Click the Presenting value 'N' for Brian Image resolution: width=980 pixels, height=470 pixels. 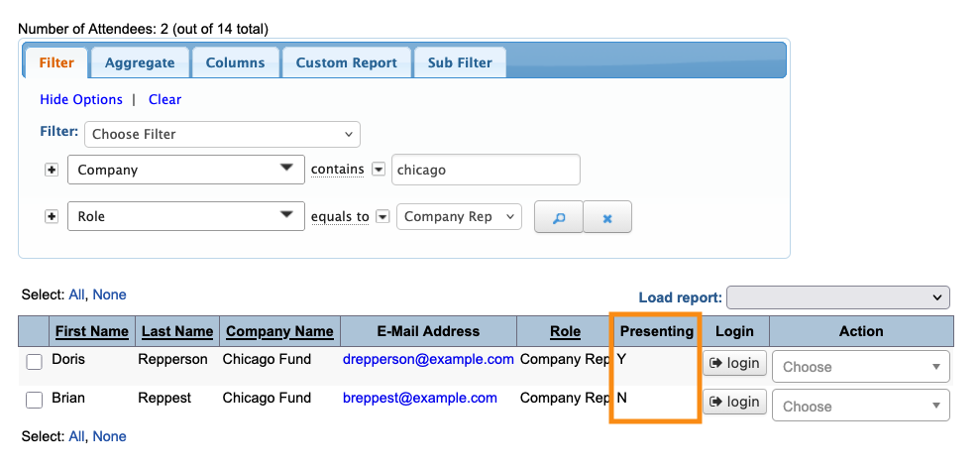[622, 398]
